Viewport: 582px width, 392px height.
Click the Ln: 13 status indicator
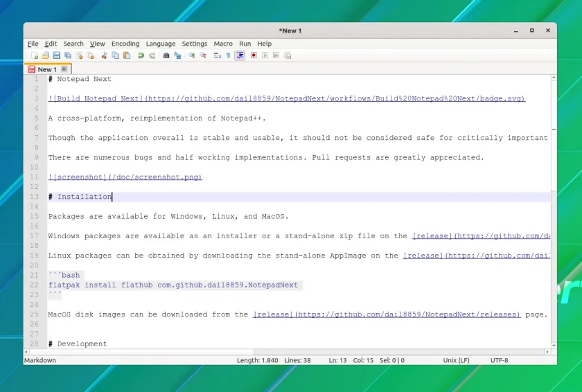pyautogui.click(x=337, y=360)
